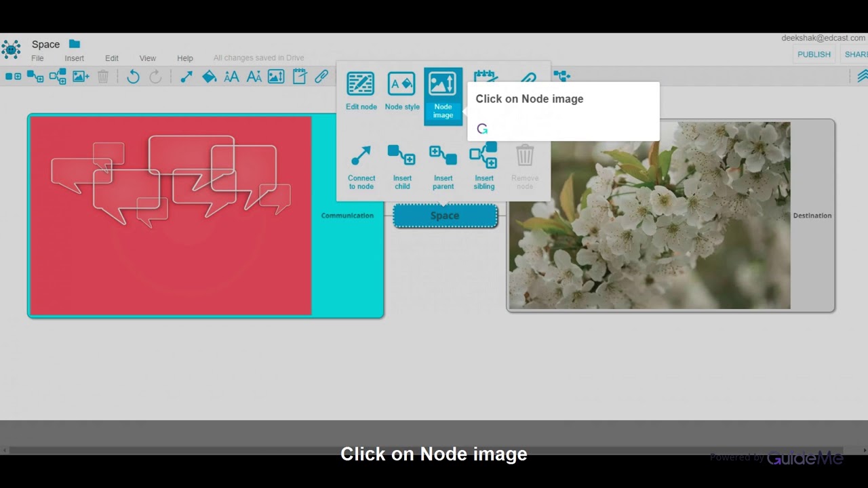The width and height of the screenshot is (868, 488).
Task: Select Insert parent in the popup
Action: [x=443, y=167]
